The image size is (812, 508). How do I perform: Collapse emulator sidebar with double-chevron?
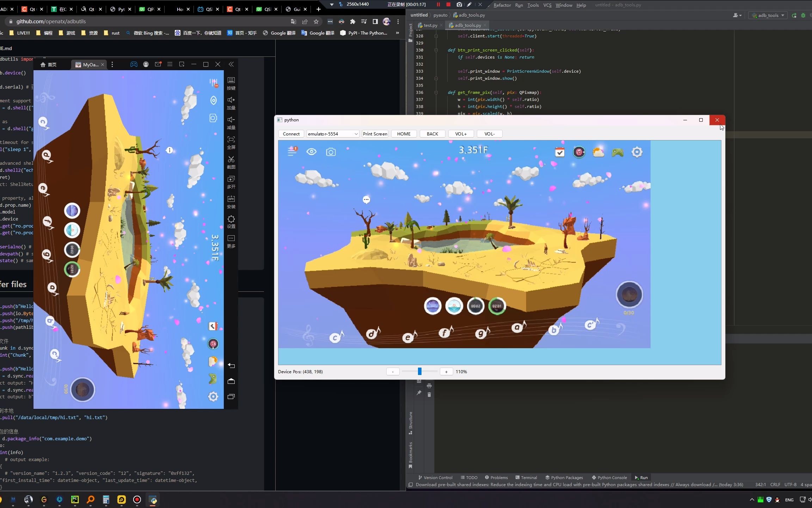(x=231, y=64)
